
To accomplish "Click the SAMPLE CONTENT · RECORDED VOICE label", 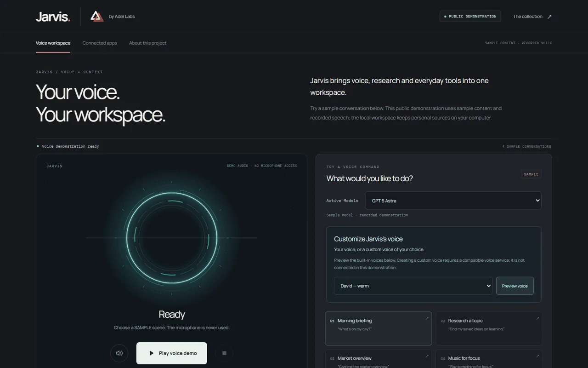I will click(x=518, y=43).
